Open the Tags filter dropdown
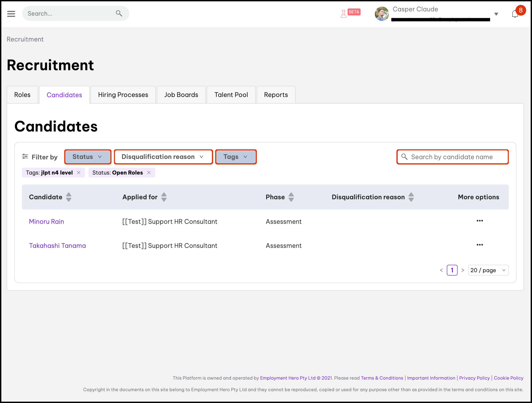Viewport: 532px width, 403px height. click(x=236, y=157)
